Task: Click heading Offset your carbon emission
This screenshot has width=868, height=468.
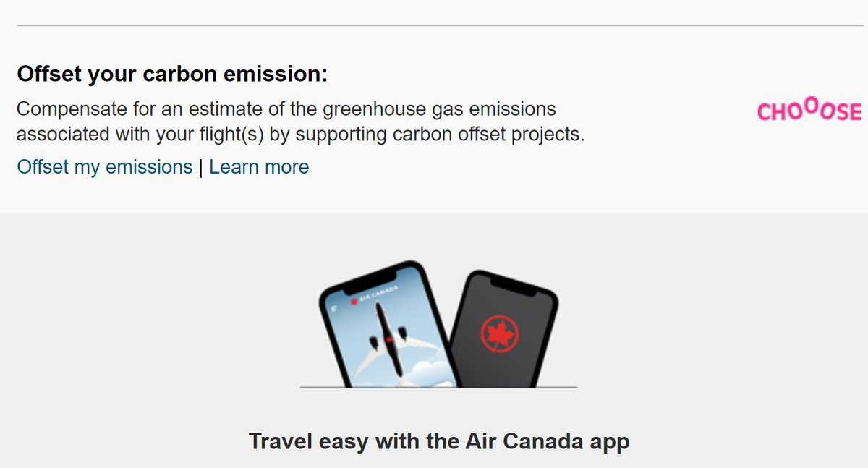Action: coord(172,74)
